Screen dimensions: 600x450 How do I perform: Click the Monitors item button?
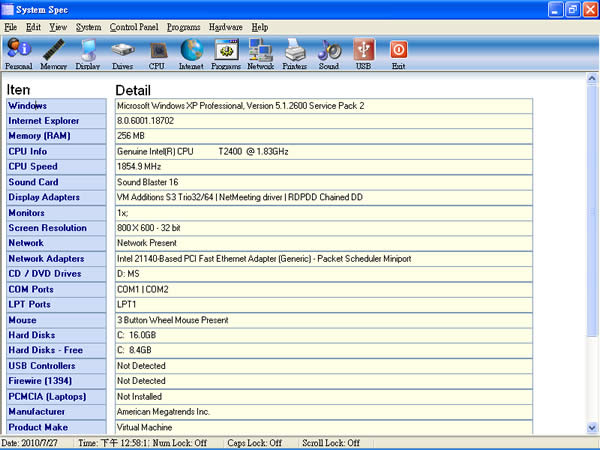56,213
